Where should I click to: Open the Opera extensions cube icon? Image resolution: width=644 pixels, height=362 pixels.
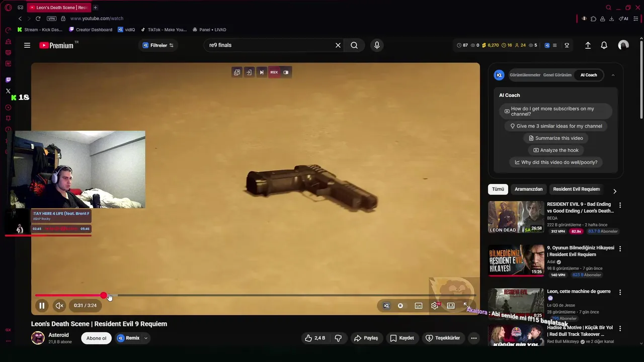pos(593,19)
